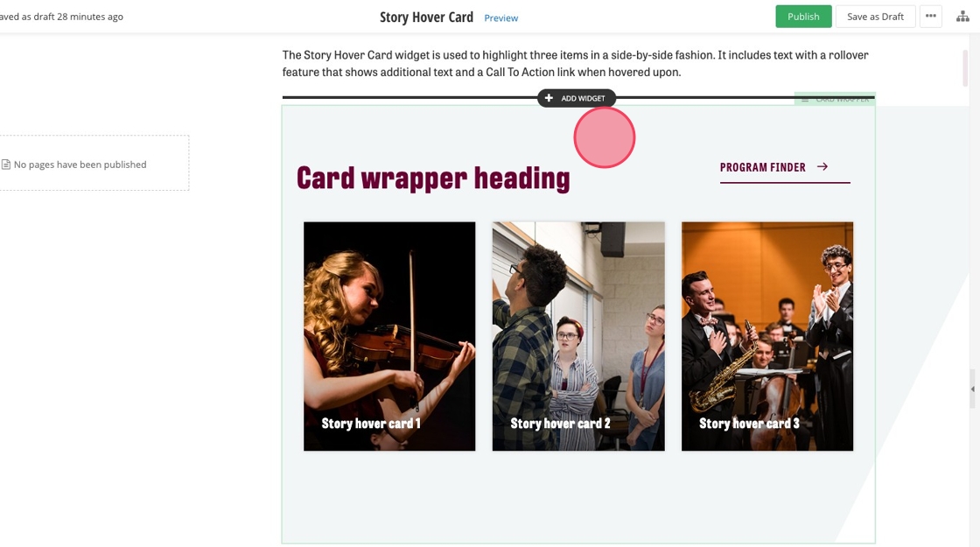This screenshot has width=980, height=547.
Task: Select the violinist Story hover card 1 image
Action: (389, 336)
